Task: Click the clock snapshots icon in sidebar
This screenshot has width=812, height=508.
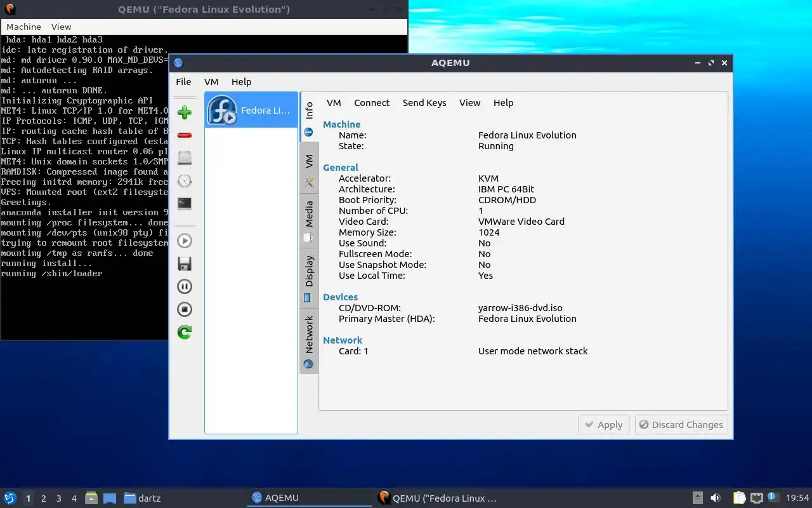Action: coord(185,181)
